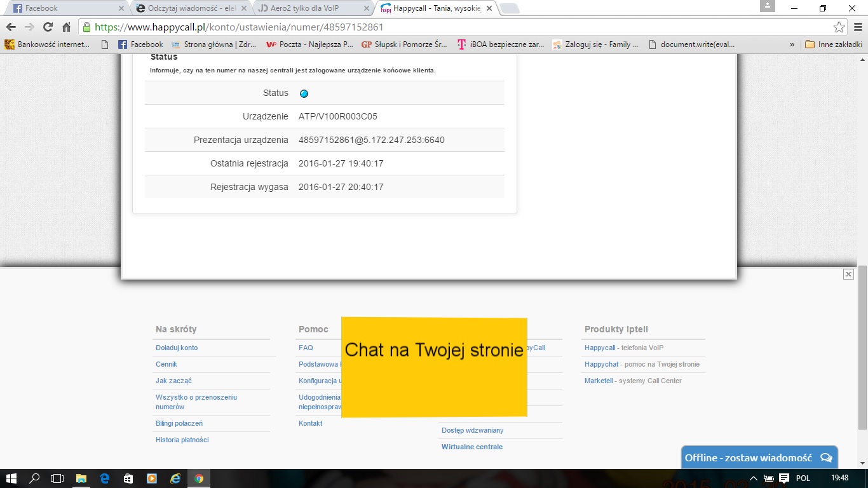Switch to Aero2 tylko dla VoIP tab
Viewport: 868px width, 488px height.
(308, 8)
